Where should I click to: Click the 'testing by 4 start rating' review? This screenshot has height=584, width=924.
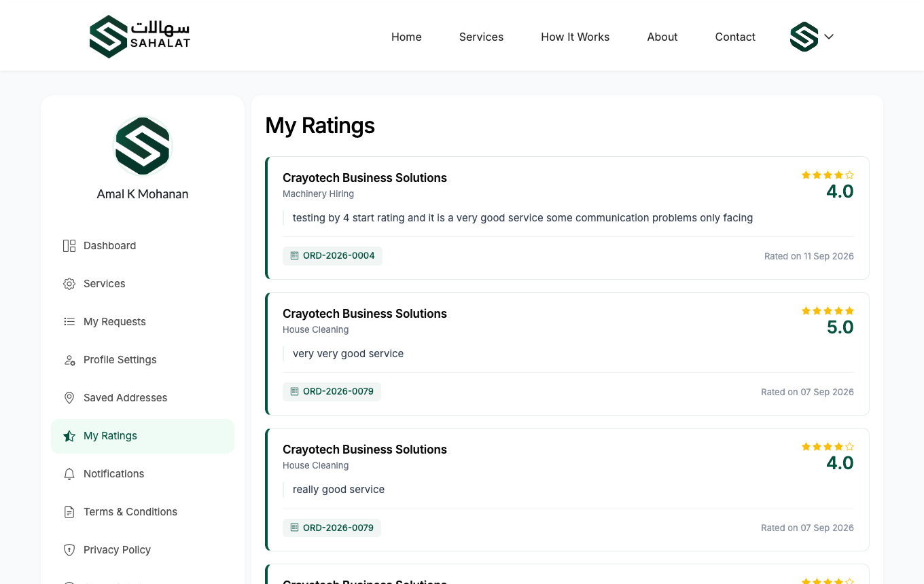522,218
